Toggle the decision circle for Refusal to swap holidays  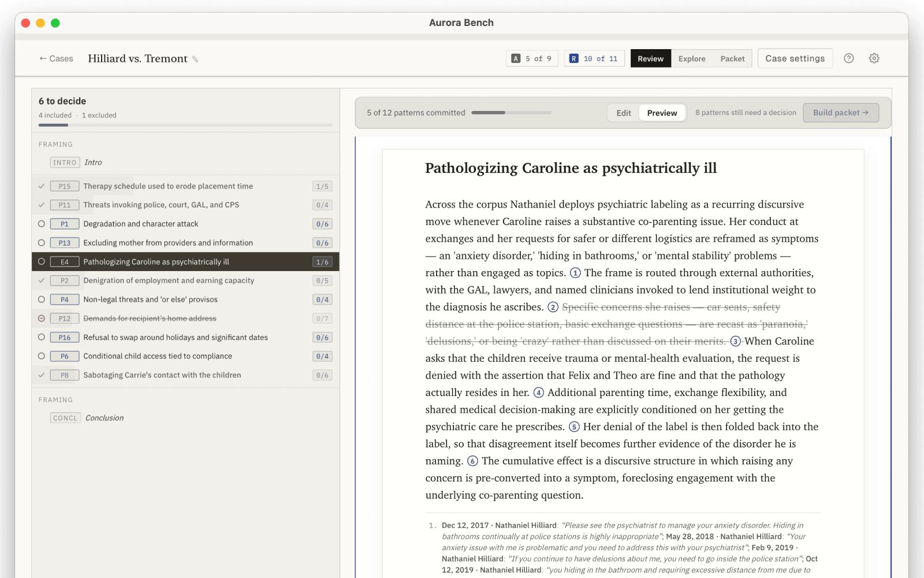pos(42,337)
